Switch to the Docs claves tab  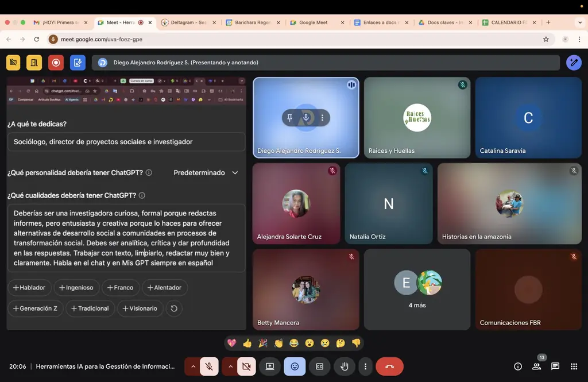[x=446, y=22]
